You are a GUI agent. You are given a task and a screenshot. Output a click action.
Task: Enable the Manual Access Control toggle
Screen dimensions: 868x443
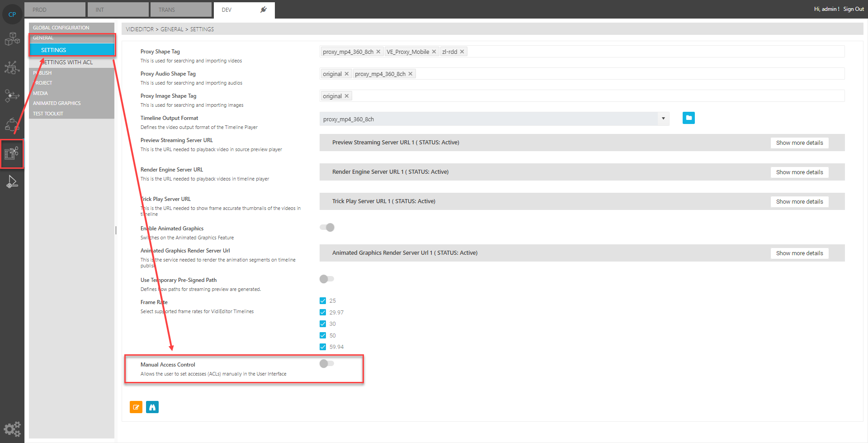point(326,363)
